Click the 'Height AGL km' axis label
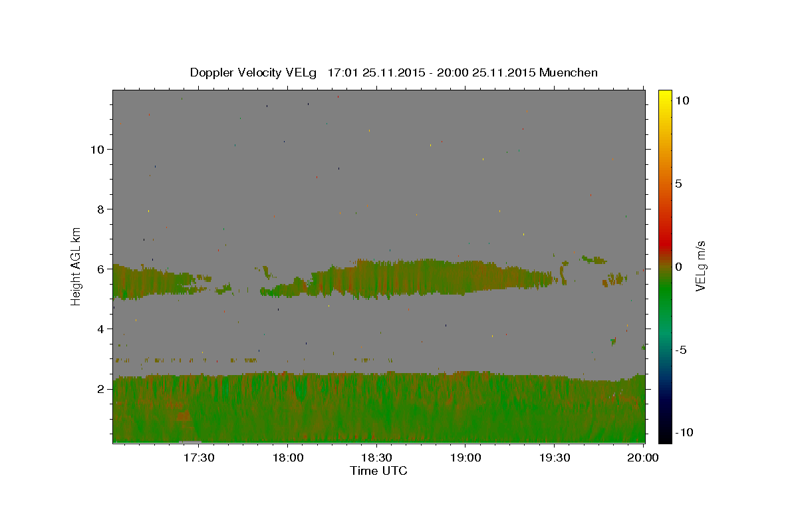The height and width of the screenshot is (532, 798). (76, 265)
